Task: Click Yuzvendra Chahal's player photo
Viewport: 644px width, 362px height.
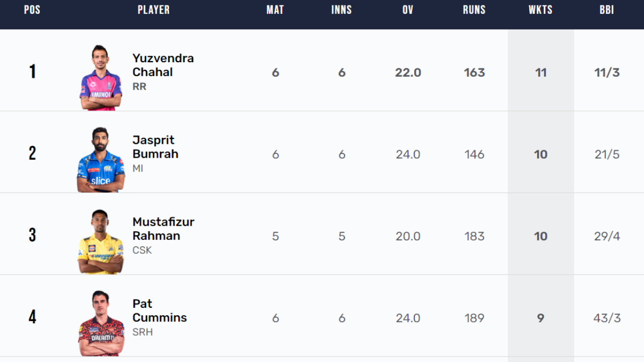Action: [x=101, y=78]
